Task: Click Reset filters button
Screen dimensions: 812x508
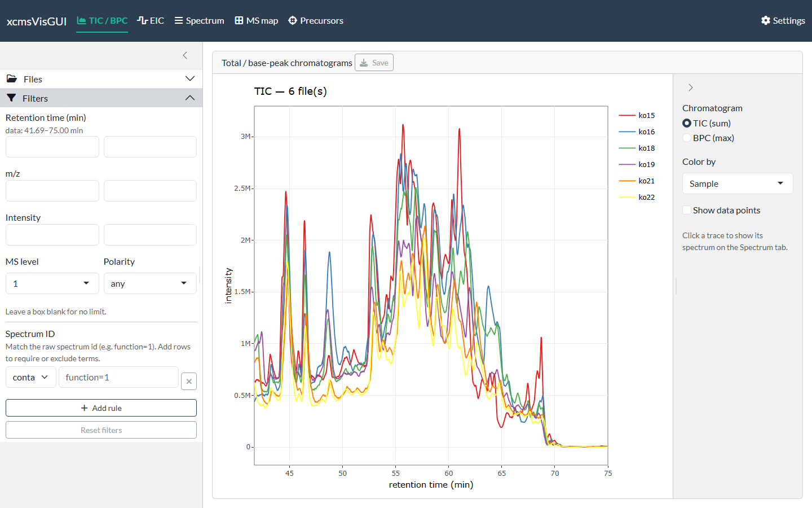Action: pos(101,430)
